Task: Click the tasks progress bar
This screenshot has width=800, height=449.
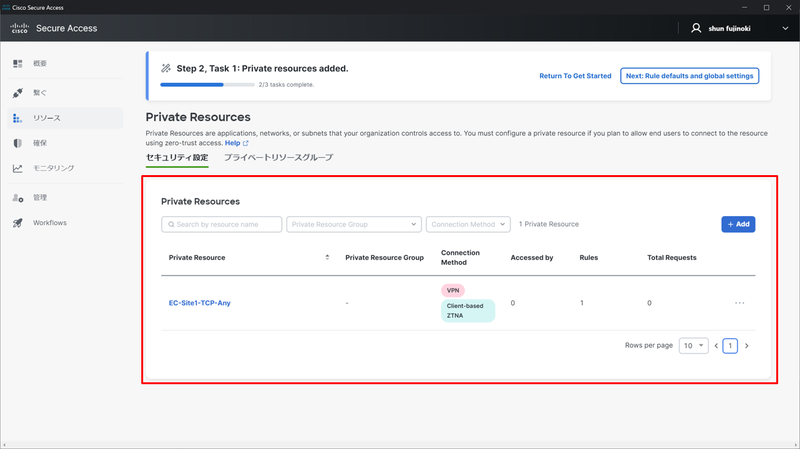Action: point(207,85)
